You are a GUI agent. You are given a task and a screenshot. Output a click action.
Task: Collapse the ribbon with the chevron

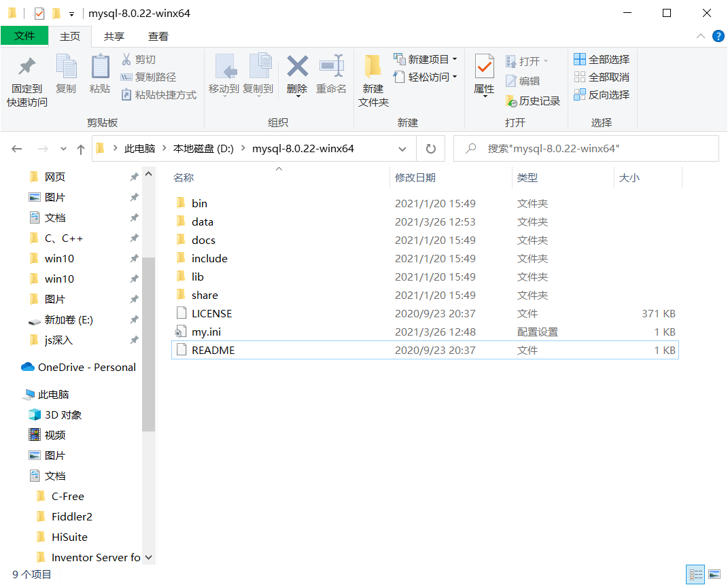(x=701, y=36)
